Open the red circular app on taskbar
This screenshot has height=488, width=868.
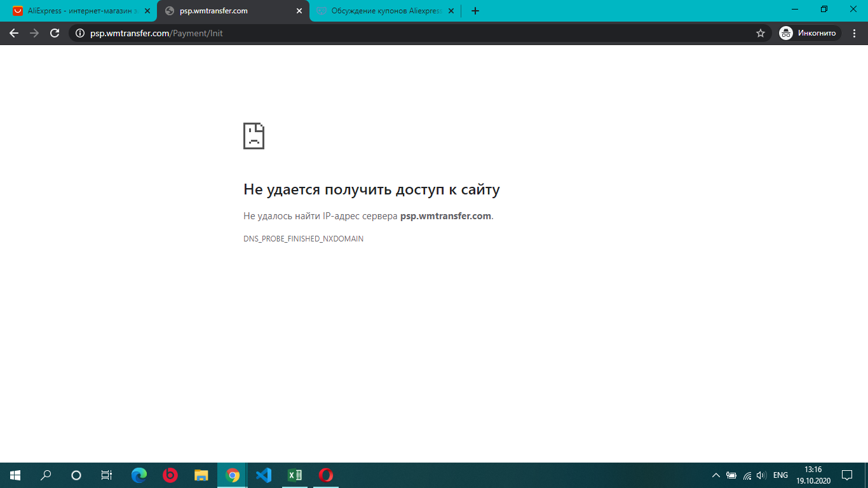[x=170, y=475]
